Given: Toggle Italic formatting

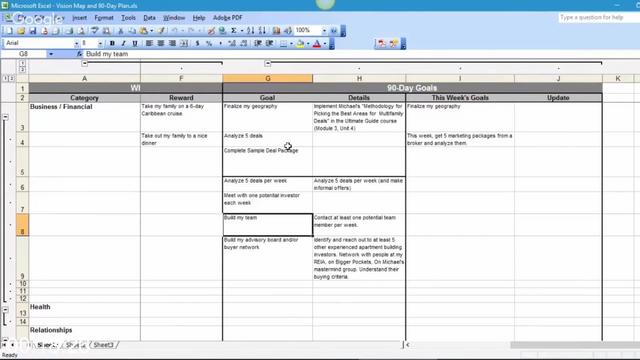Looking at the screenshot, I should pos(123,43).
